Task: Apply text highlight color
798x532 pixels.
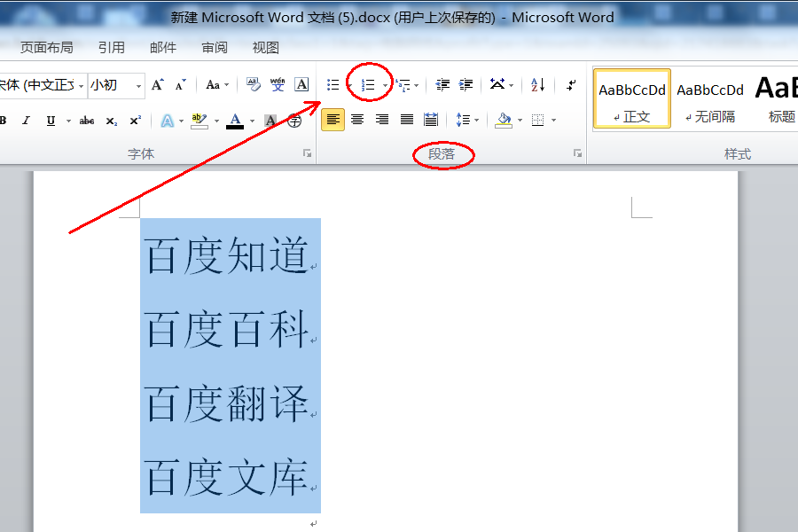Action: 199,121
